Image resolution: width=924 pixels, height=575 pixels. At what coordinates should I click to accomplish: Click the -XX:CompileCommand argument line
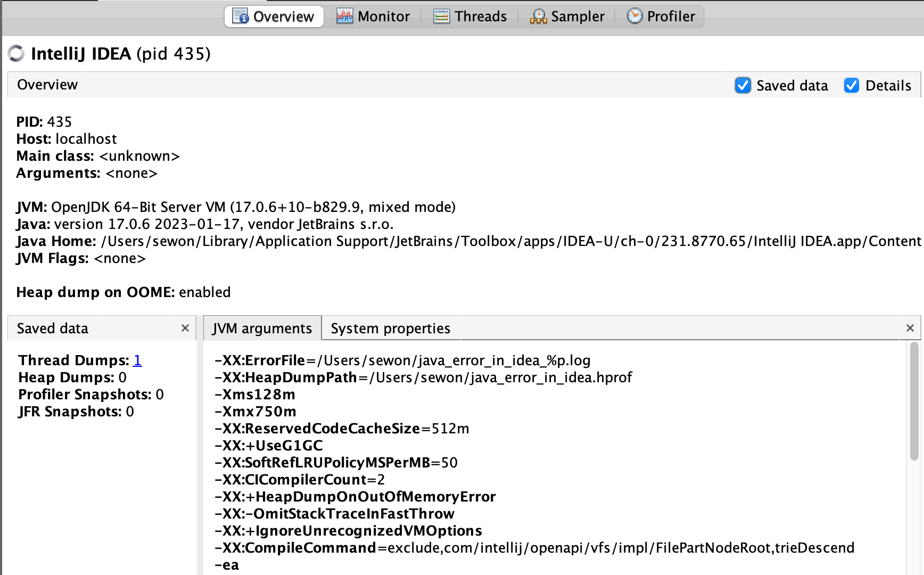[534, 548]
